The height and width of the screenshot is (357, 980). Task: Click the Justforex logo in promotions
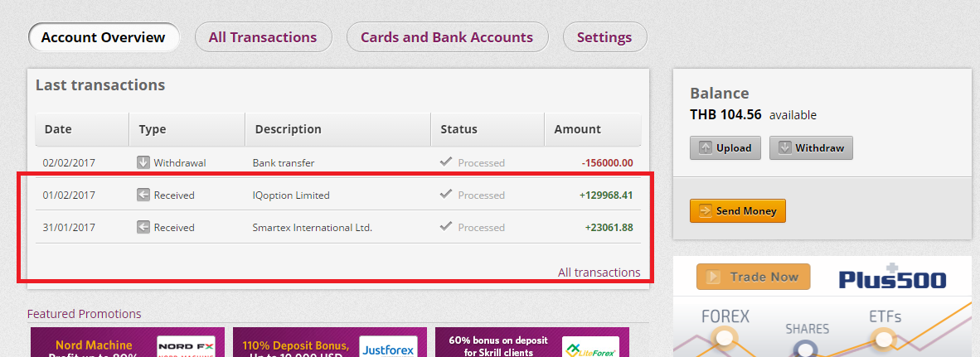(389, 347)
